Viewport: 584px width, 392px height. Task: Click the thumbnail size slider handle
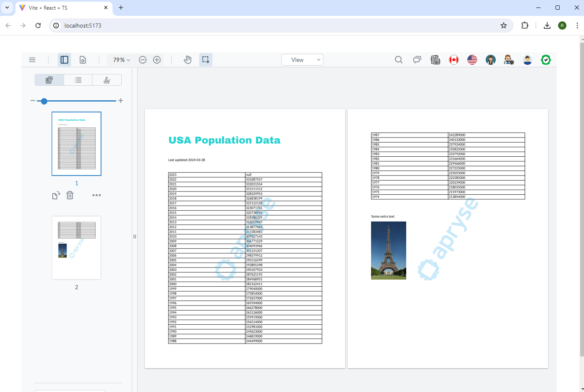[44, 101]
